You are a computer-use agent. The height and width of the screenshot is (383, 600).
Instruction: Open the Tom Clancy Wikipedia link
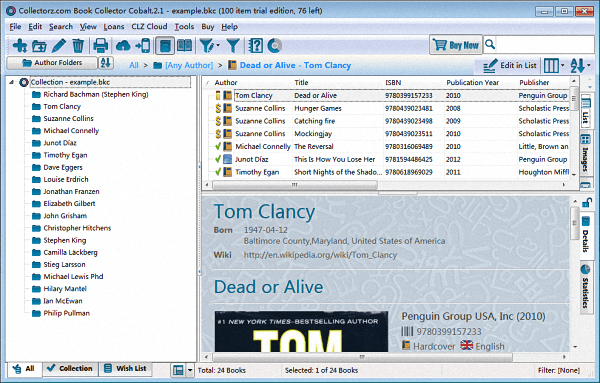click(x=320, y=255)
